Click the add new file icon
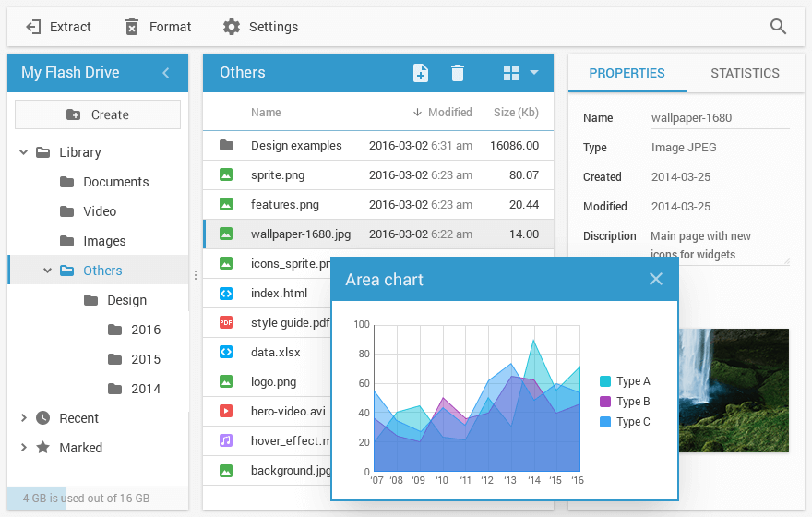 point(420,73)
